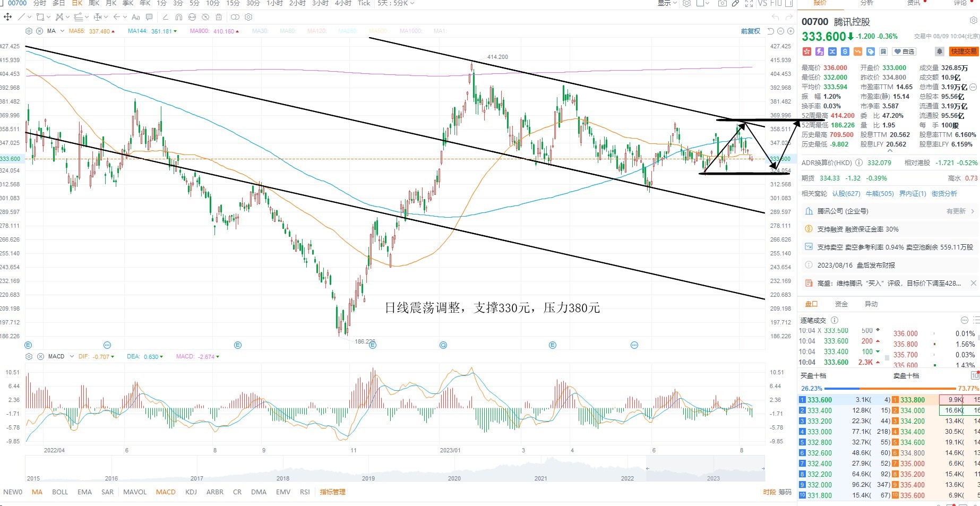This screenshot has height=506, width=980.
Task: Open the 认股(627) warrants link
Action: (846, 194)
